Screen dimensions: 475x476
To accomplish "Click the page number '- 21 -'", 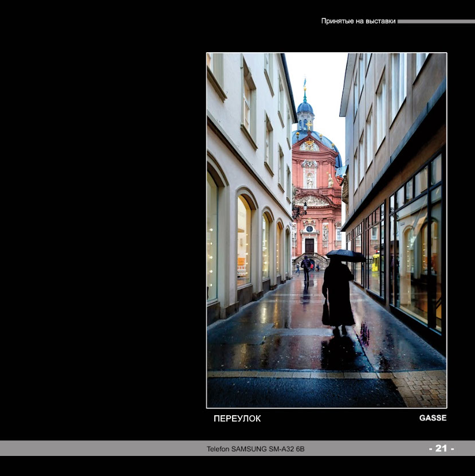I will tap(441, 448).
